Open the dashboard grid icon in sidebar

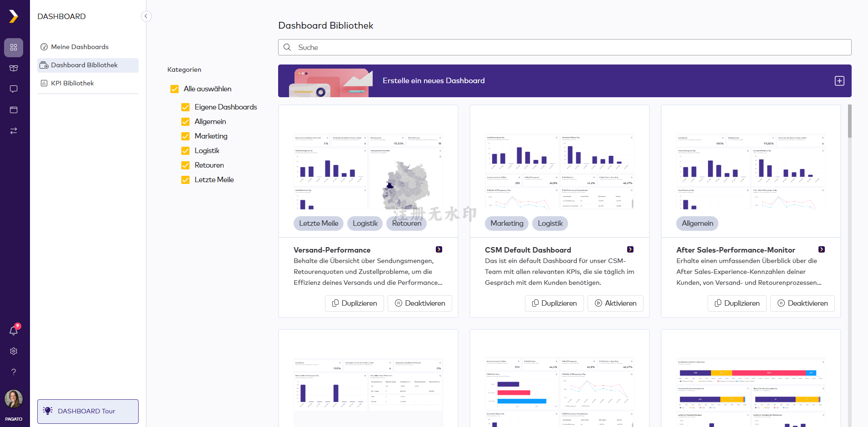pyautogui.click(x=14, y=47)
